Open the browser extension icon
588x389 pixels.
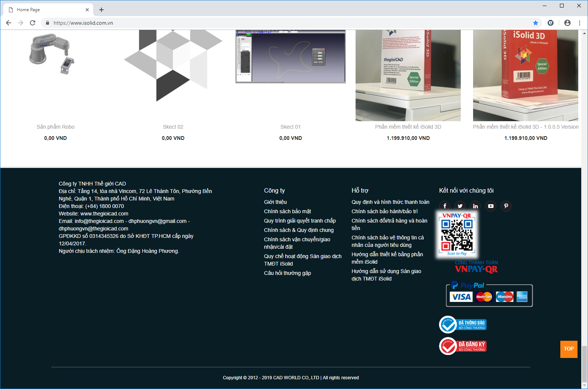pos(551,23)
